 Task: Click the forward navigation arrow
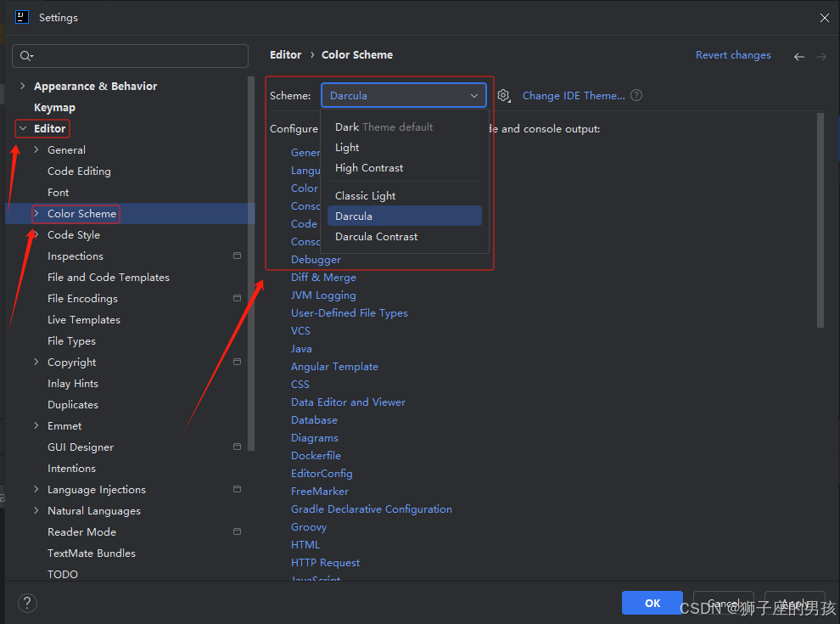coord(821,57)
